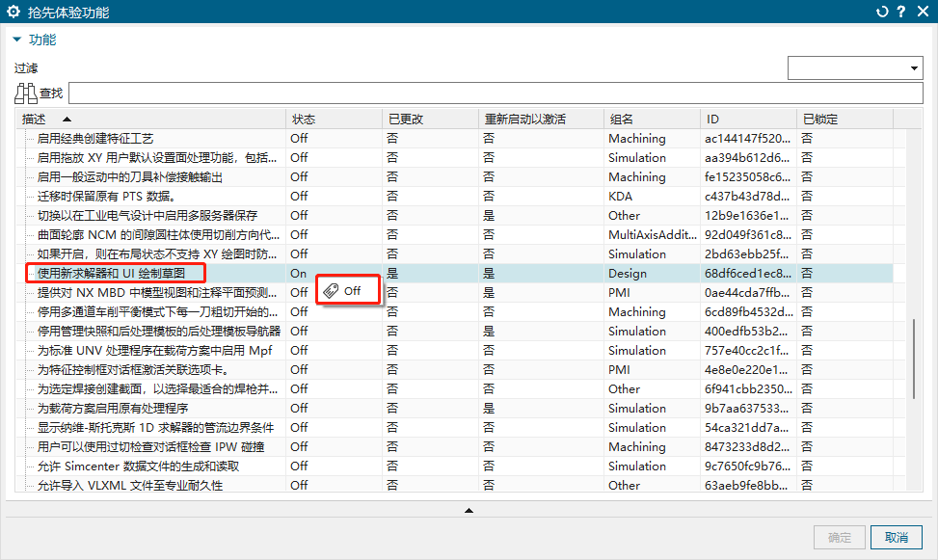Select row 为载荷方案启用原有处理程序
Image resolution: width=938 pixels, height=560 pixels.
coord(113,408)
